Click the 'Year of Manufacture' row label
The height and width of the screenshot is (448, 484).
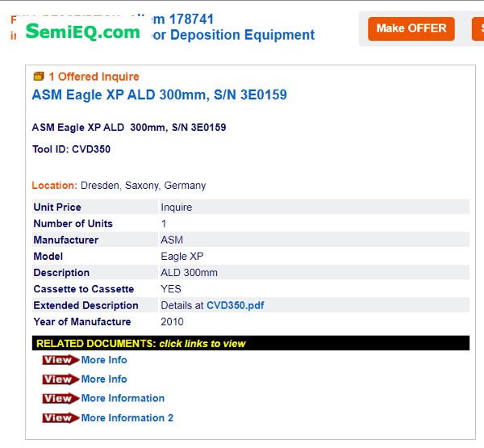(82, 321)
